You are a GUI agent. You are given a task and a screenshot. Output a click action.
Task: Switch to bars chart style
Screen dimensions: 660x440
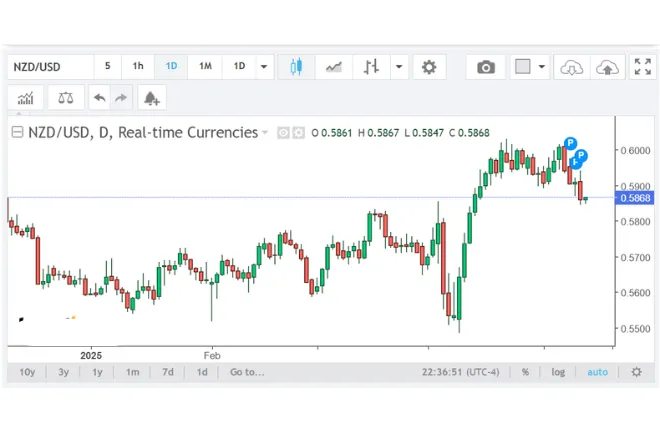click(x=371, y=67)
